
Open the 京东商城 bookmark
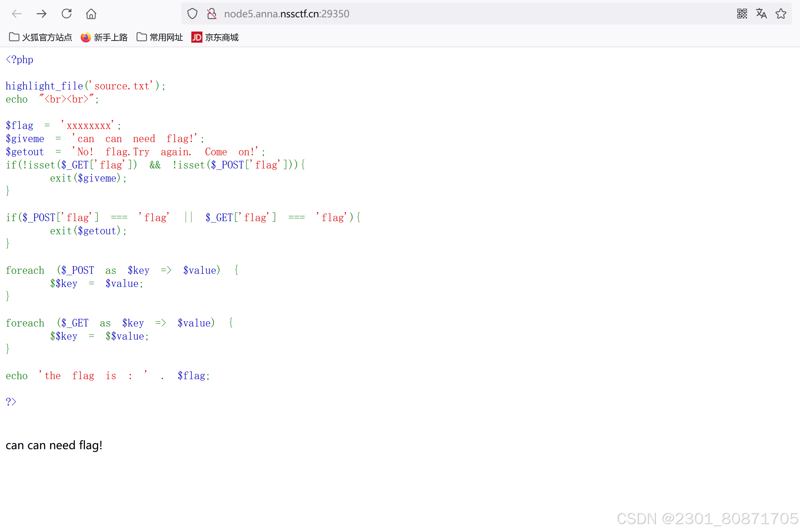221,37
